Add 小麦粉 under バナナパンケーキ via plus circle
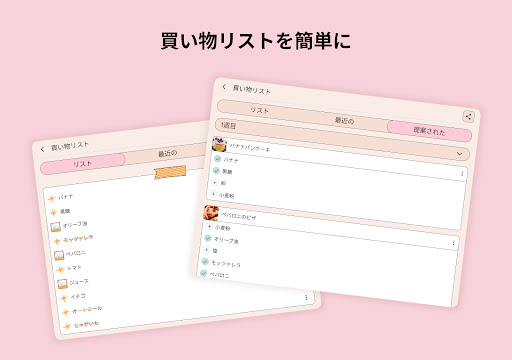The image size is (512, 360). click(213, 194)
